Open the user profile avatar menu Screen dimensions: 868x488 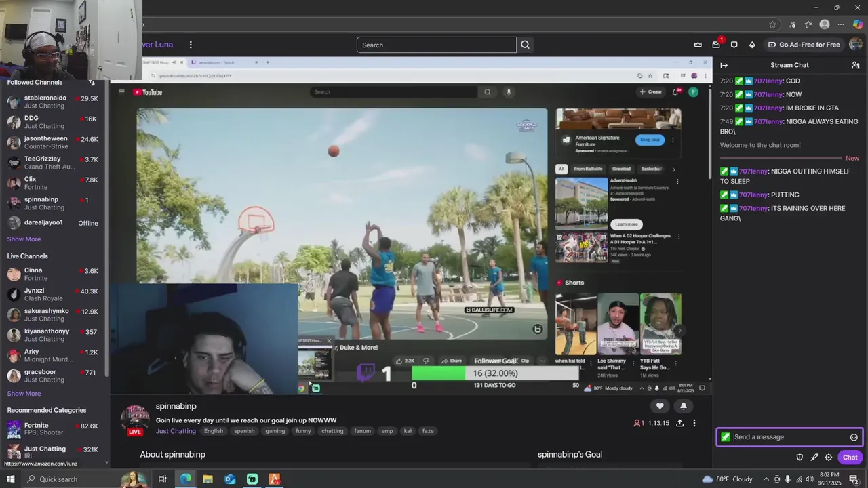pyautogui.click(x=856, y=45)
